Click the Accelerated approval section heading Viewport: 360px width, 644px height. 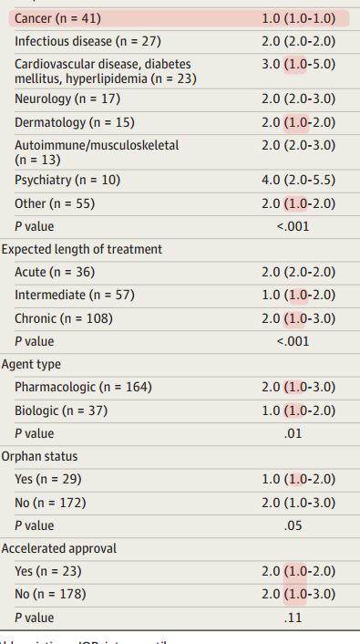59,548
